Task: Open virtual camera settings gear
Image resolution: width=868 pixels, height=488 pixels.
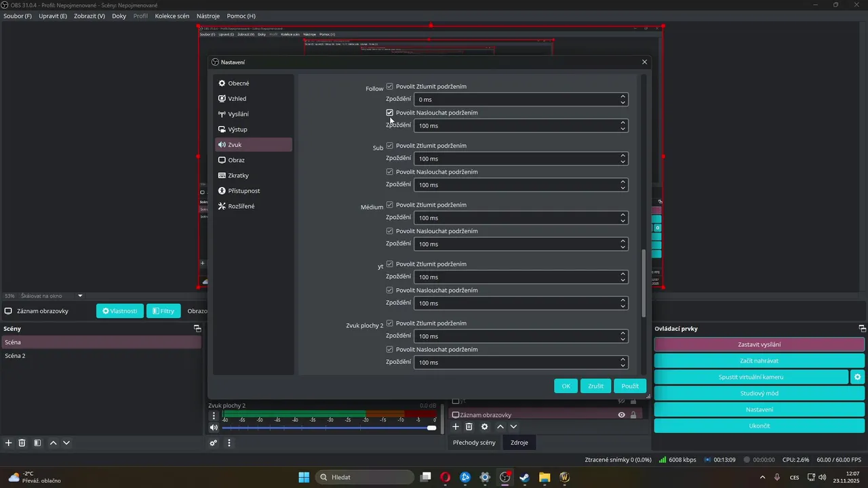Action: [858, 377]
